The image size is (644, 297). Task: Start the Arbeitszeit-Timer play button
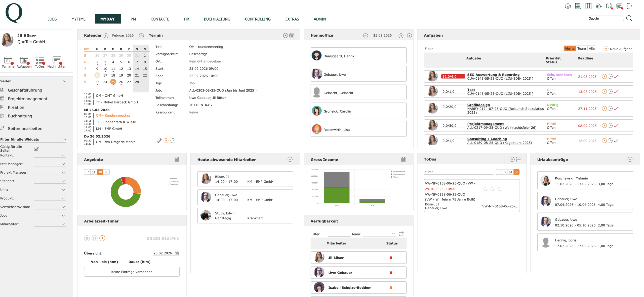102,238
